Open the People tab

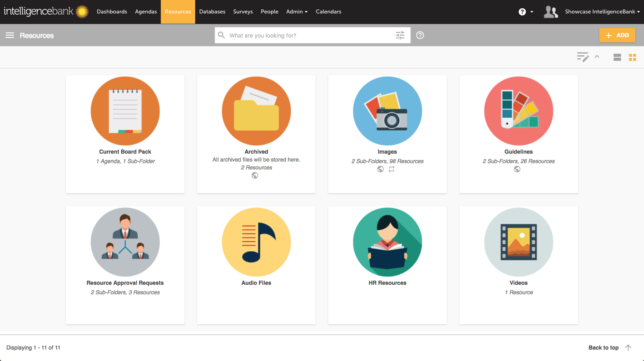coord(269,11)
